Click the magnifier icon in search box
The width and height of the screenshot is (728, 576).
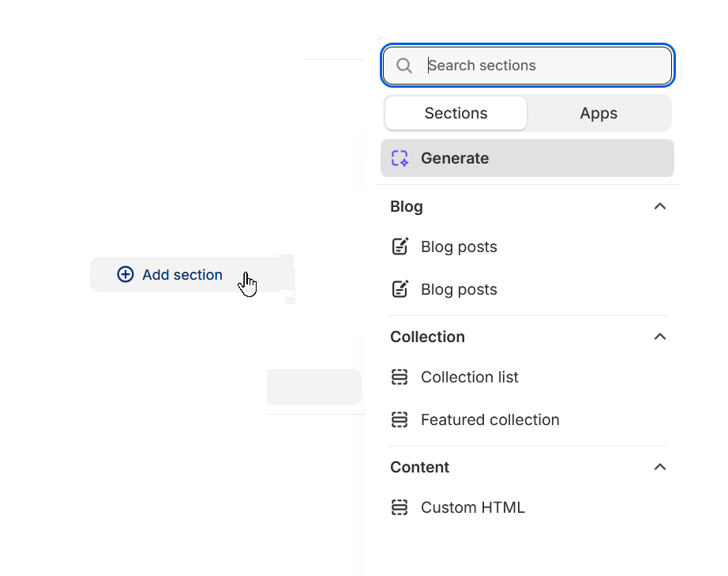pos(404,66)
